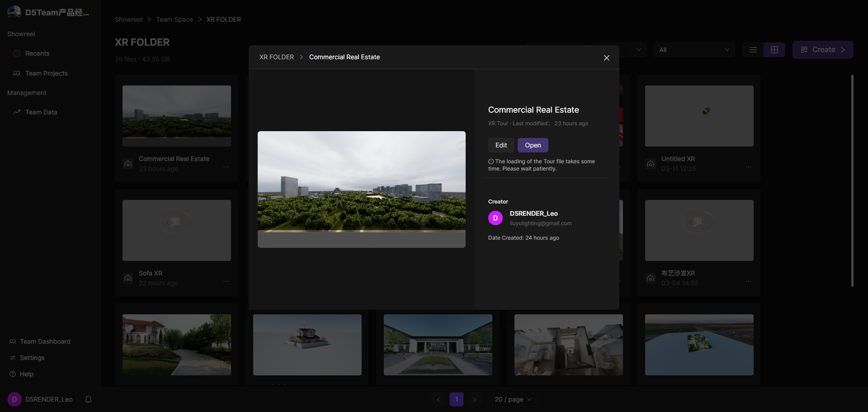Click the Team Data chart icon
The image size is (868, 412).
coord(17,112)
